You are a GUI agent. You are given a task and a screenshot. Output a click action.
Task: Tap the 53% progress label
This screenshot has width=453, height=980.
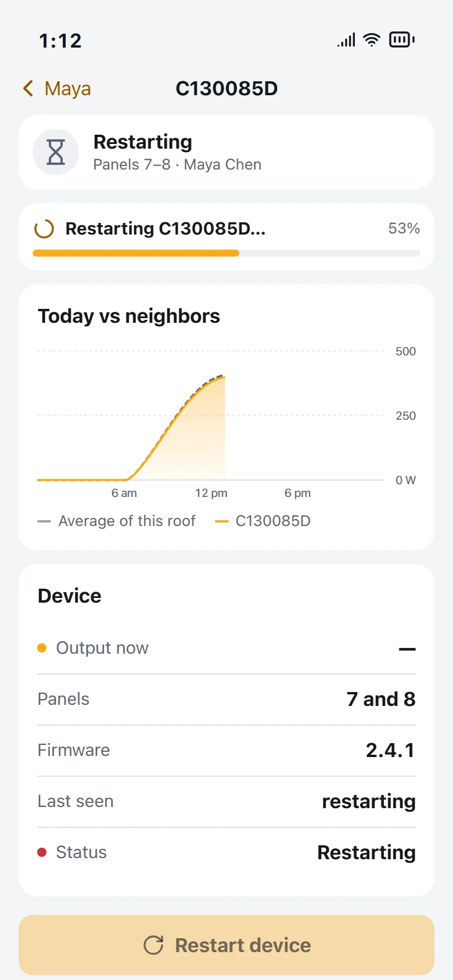tap(404, 228)
